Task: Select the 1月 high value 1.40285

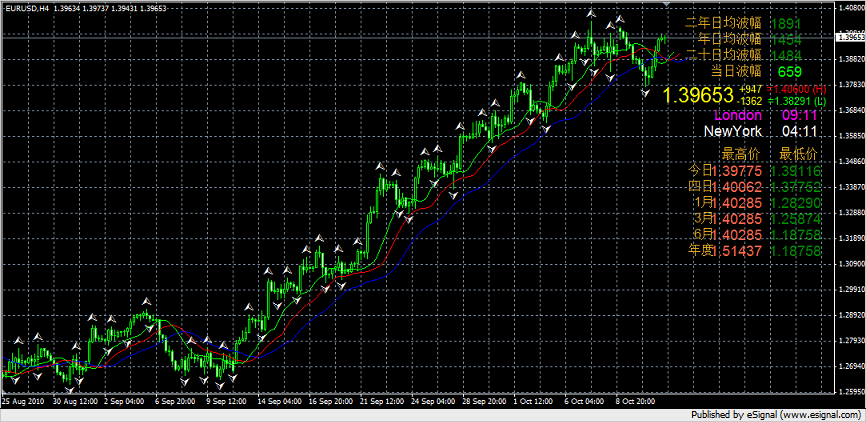Action: 737,203
